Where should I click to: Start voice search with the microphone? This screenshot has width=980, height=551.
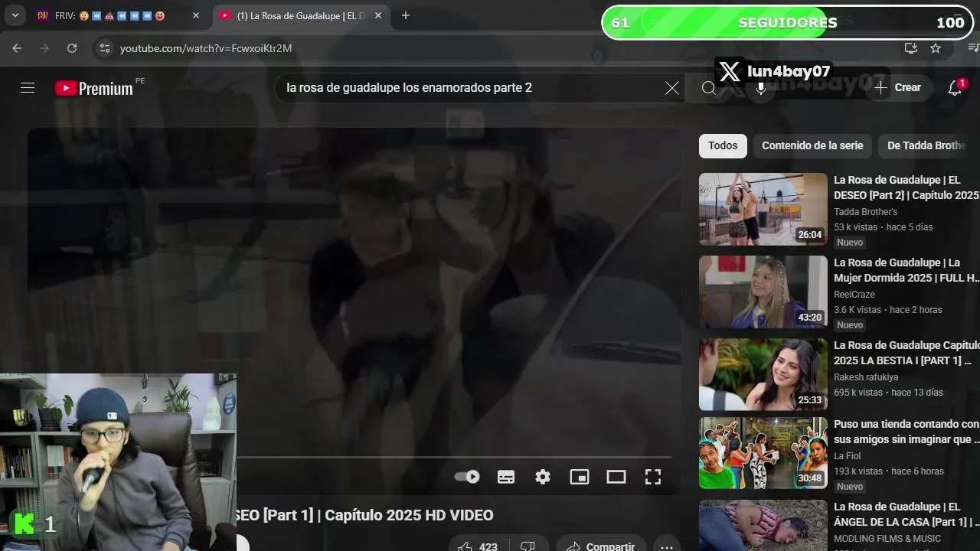point(761,88)
